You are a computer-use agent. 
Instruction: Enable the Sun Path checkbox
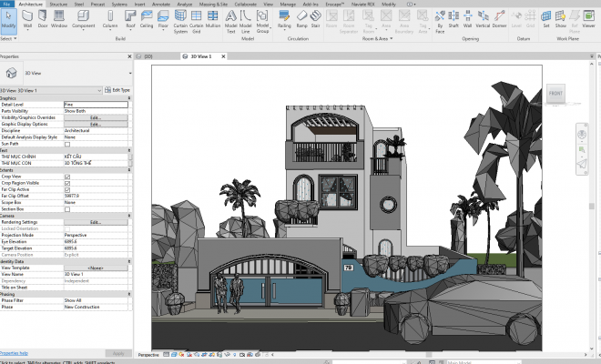(66, 144)
